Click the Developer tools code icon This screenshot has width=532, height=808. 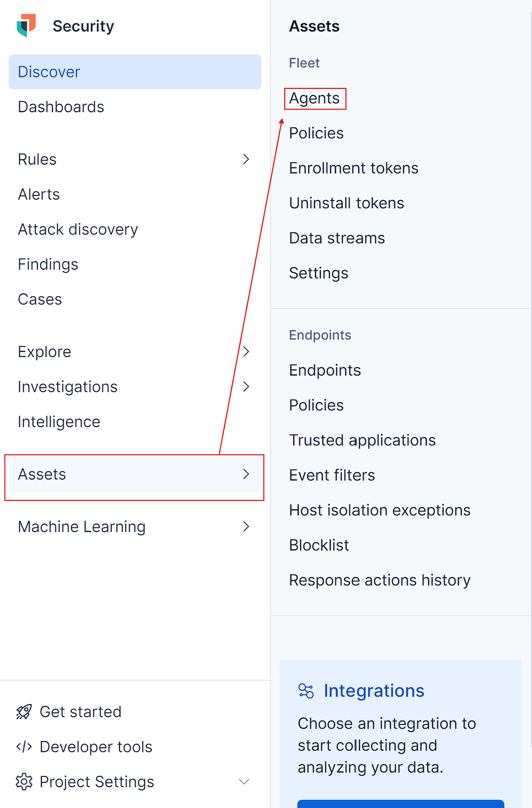[24, 747]
